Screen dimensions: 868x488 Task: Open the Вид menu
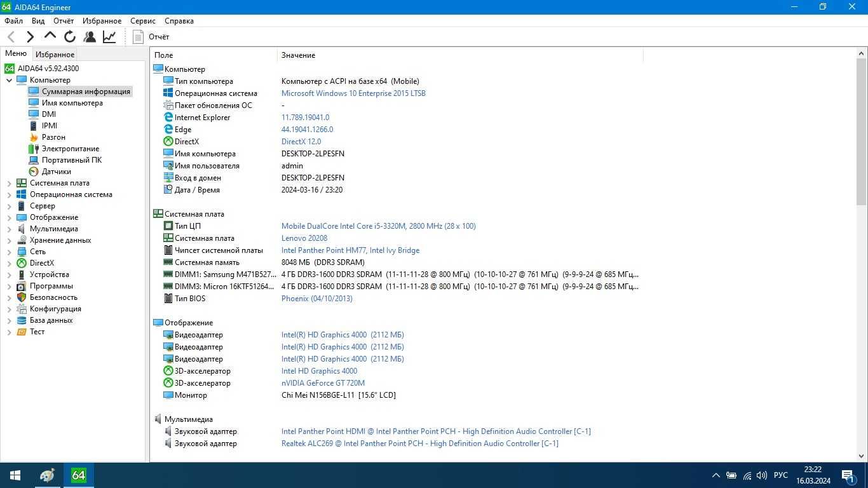pyautogui.click(x=38, y=21)
